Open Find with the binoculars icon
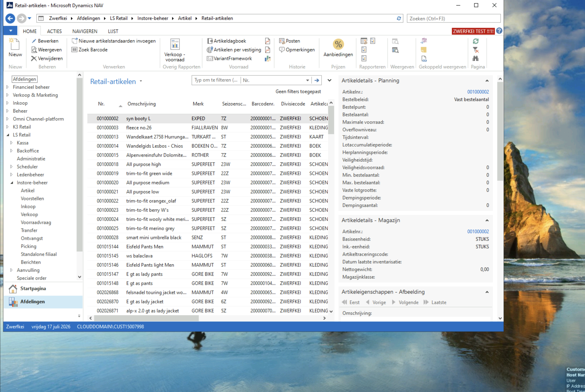585x392 pixels. click(476, 59)
